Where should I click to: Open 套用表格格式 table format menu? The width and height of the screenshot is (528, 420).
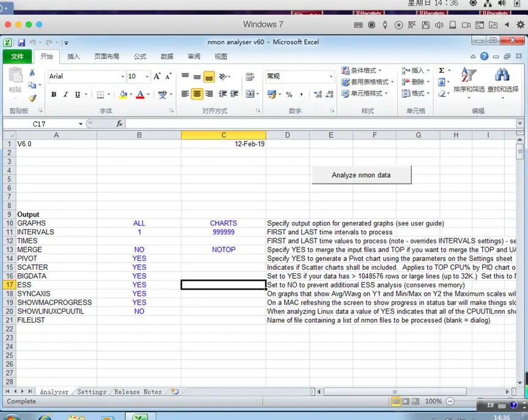[367, 82]
